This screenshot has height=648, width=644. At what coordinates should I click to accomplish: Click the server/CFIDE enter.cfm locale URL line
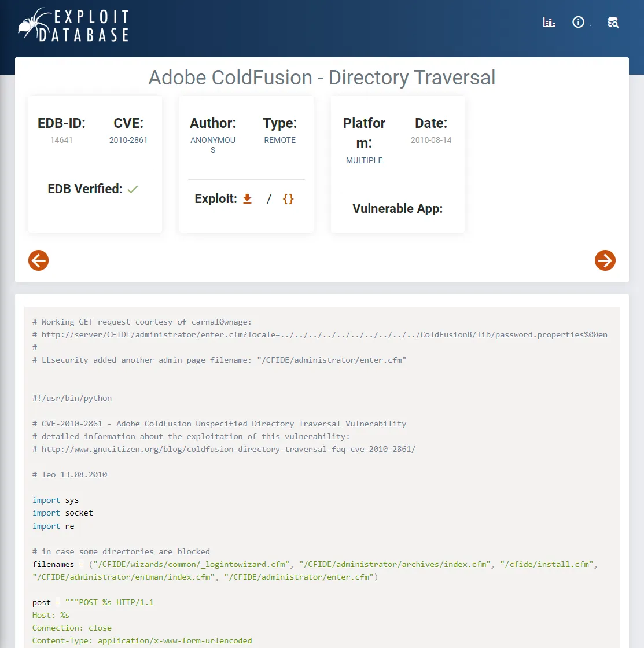320,335
